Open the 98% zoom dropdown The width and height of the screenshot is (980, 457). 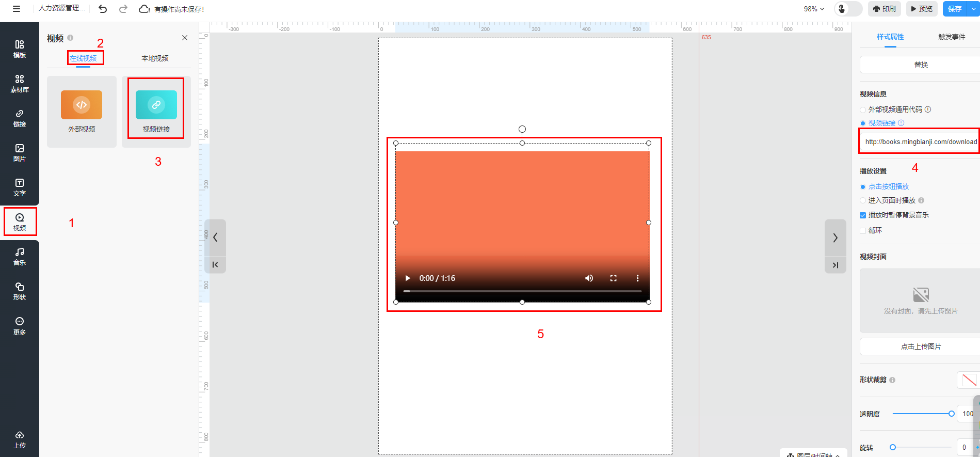click(x=814, y=9)
